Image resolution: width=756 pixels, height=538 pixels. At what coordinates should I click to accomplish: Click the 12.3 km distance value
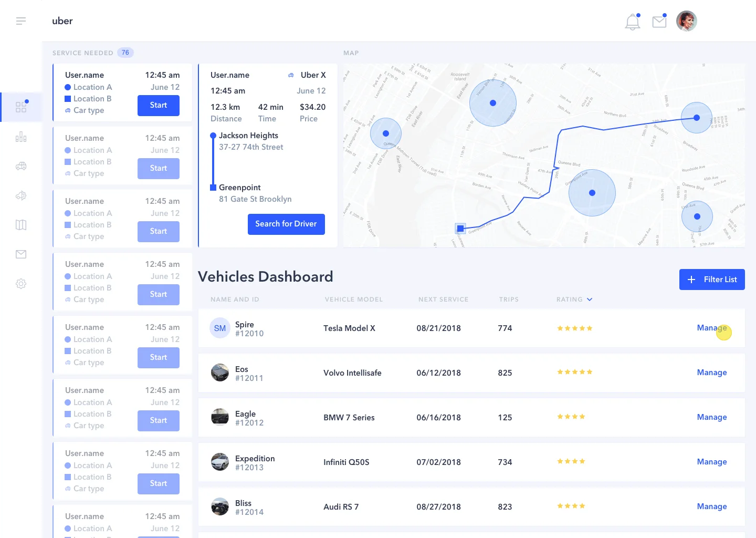225,107
